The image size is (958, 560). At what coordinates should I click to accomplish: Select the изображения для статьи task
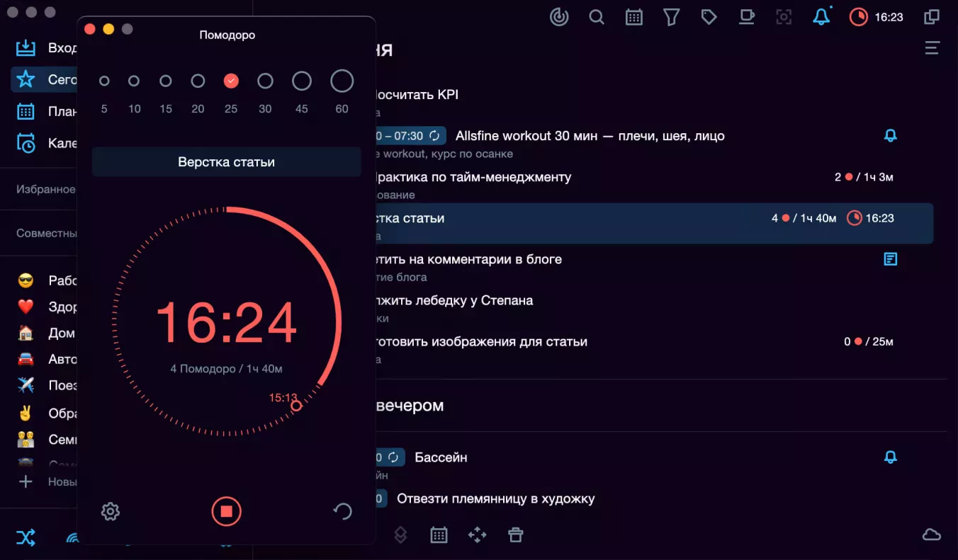481,341
